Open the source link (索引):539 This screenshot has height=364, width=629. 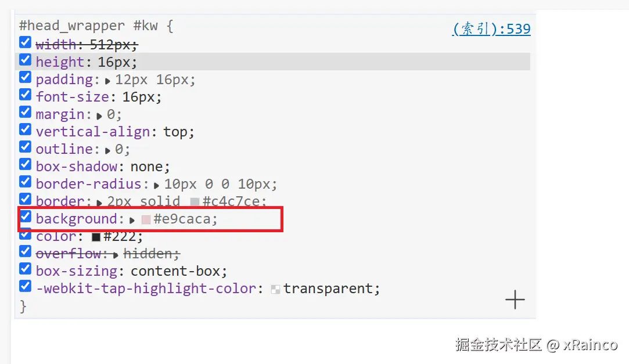[491, 29]
